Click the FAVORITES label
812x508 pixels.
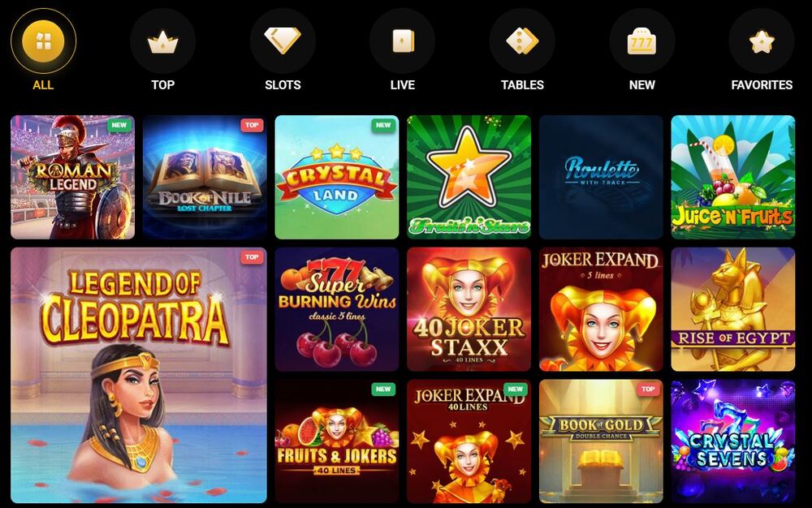coord(762,85)
